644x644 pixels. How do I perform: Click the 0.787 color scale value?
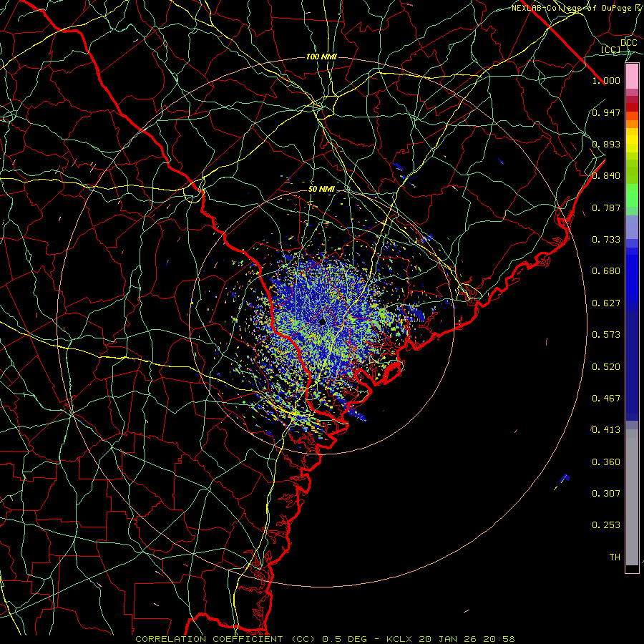(606, 208)
